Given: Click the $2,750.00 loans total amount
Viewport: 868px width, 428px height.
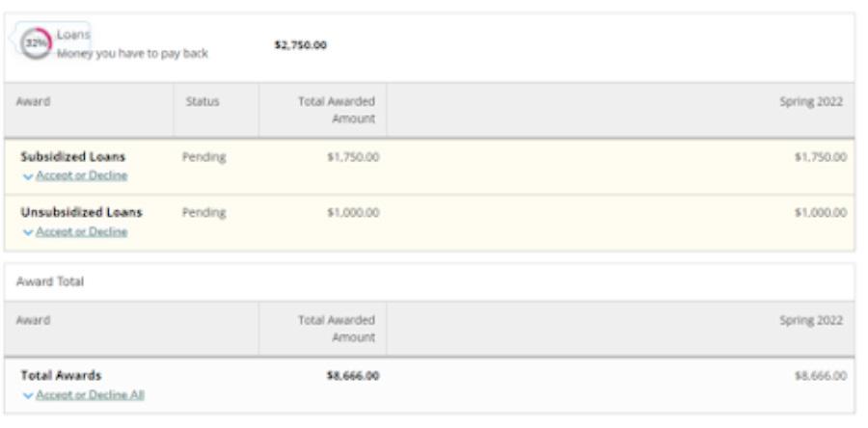Looking at the screenshot, I should [x=301, y=45].
